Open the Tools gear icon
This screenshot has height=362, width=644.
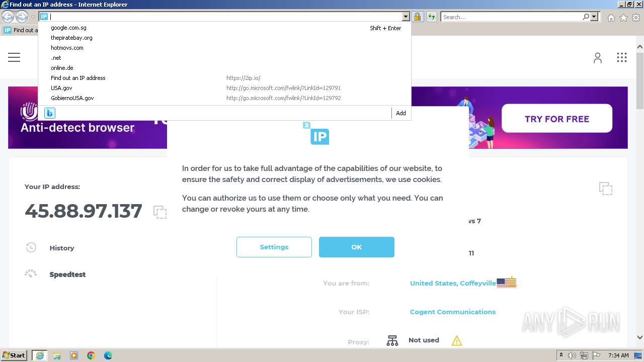(x=636, y=18)
